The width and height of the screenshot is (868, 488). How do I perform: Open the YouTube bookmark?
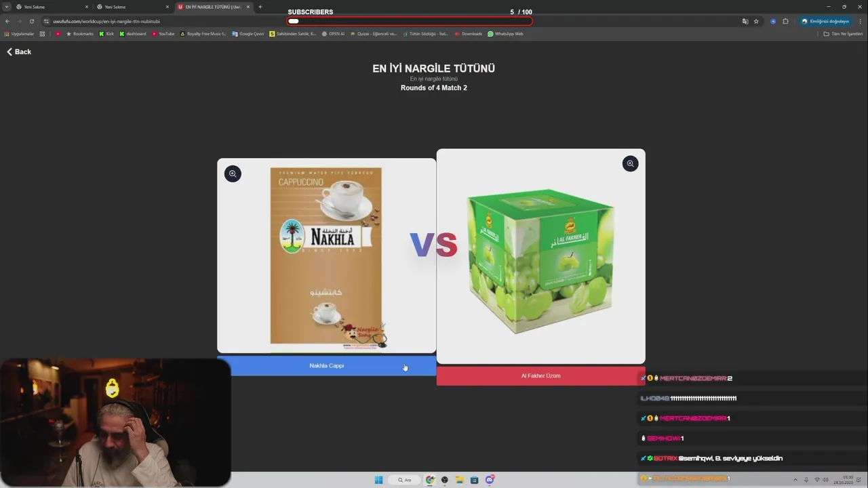pyautogui.click(x=163, y=34)
